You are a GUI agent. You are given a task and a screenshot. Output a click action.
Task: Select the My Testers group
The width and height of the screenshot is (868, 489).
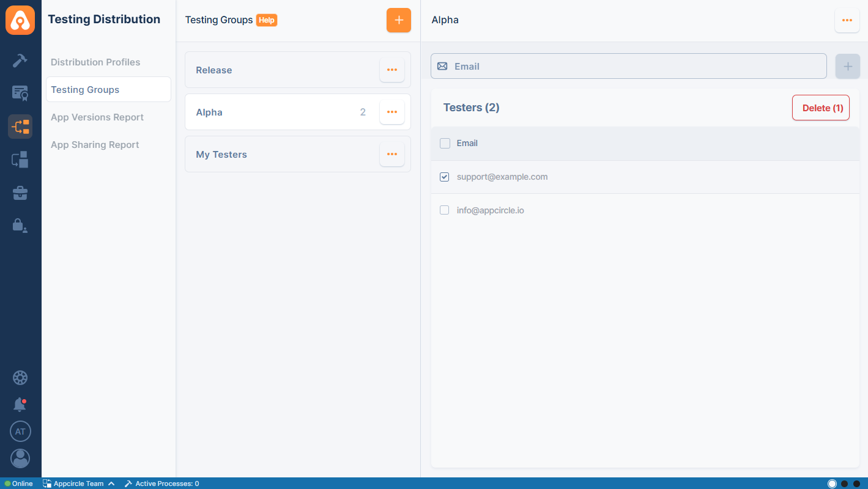point(298,154)
